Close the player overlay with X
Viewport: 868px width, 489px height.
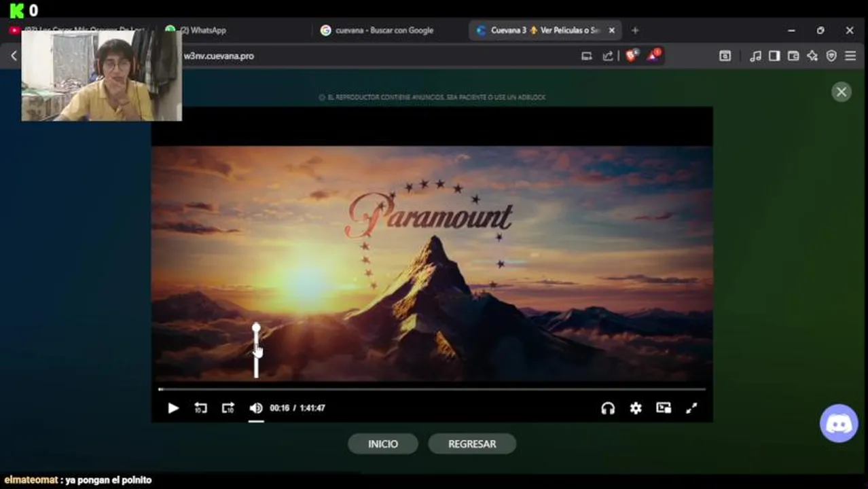[842, 92]
